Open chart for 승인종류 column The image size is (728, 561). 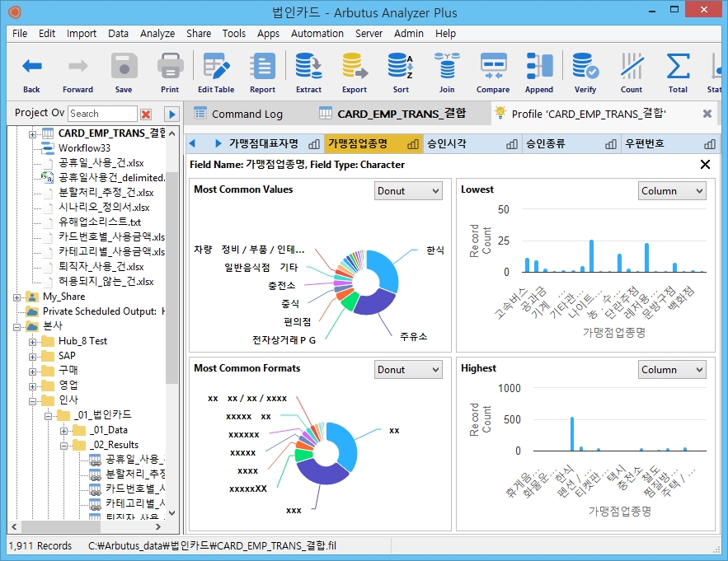click(611, 144)
